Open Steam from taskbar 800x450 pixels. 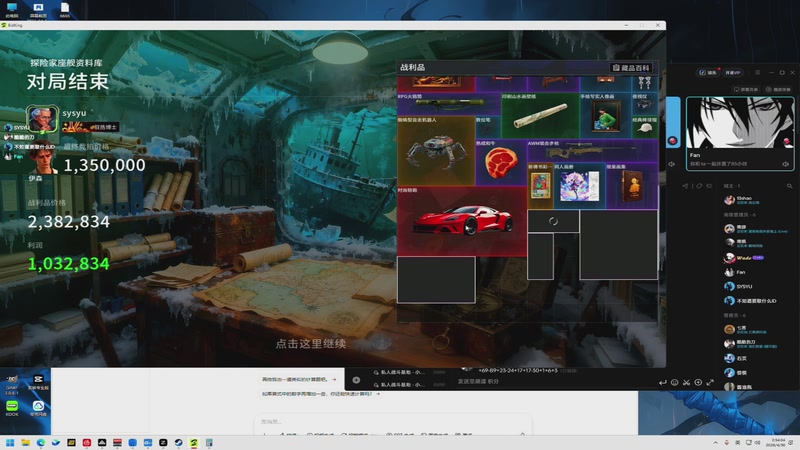click(x=178, y=442)
